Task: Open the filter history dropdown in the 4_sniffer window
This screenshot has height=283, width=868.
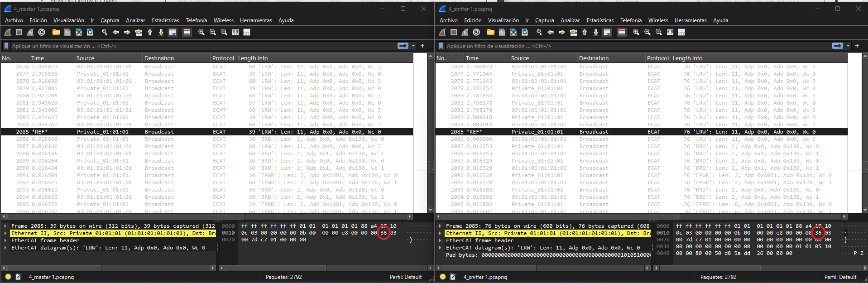Action: tap(848, 46)
